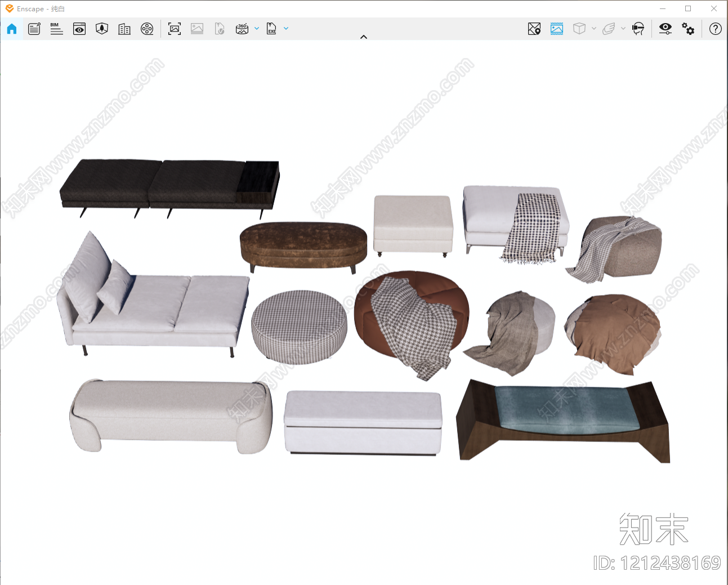The height and width of the screenshot is (585, 728).
Task: Click the wooden bench with blue cushion
Action: click(x=563, y=421)
